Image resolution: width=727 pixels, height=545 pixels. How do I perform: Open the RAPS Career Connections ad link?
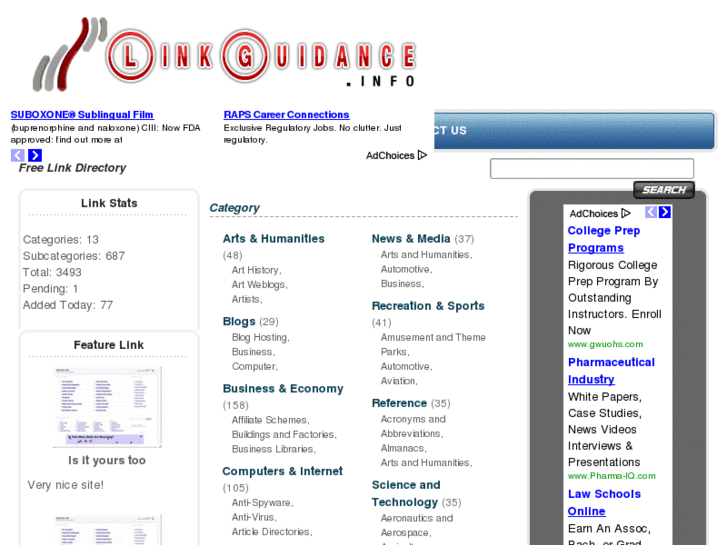pyautogui.click(x=286, y=115)
